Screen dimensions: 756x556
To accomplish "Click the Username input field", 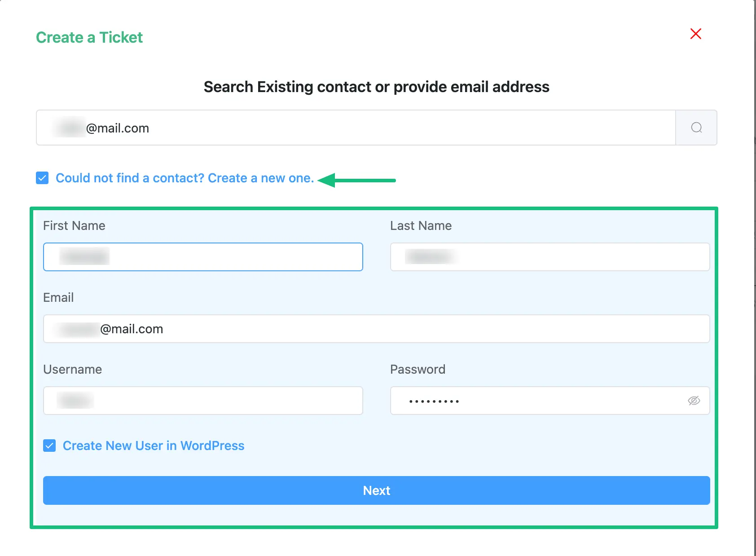I will pos(203,401).
